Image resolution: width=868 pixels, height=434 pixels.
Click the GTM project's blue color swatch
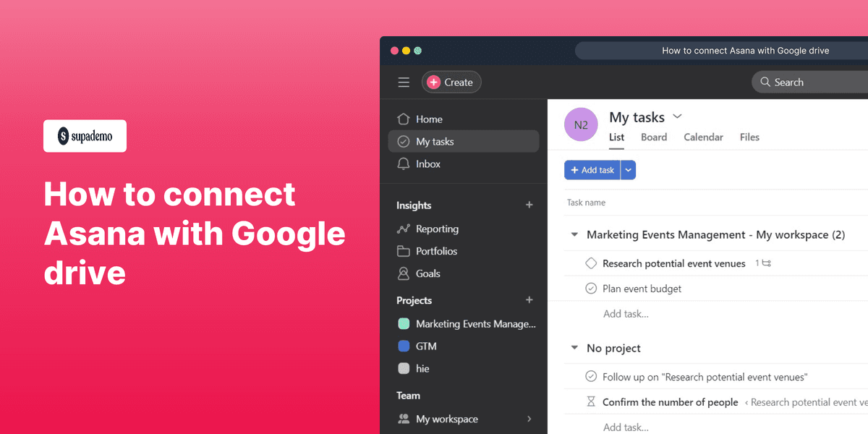click(x=404, y=346)
